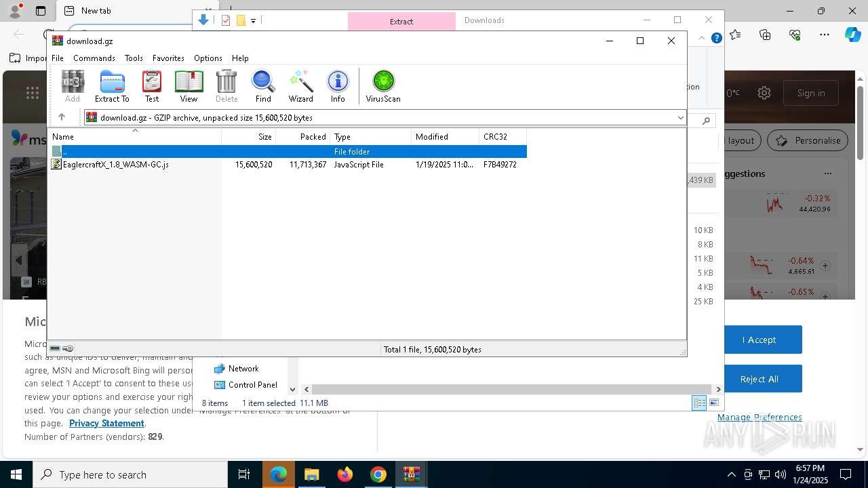Screen dimensions: 868x488
Task: Open Manage Preferences link
Action: [759, 417]
